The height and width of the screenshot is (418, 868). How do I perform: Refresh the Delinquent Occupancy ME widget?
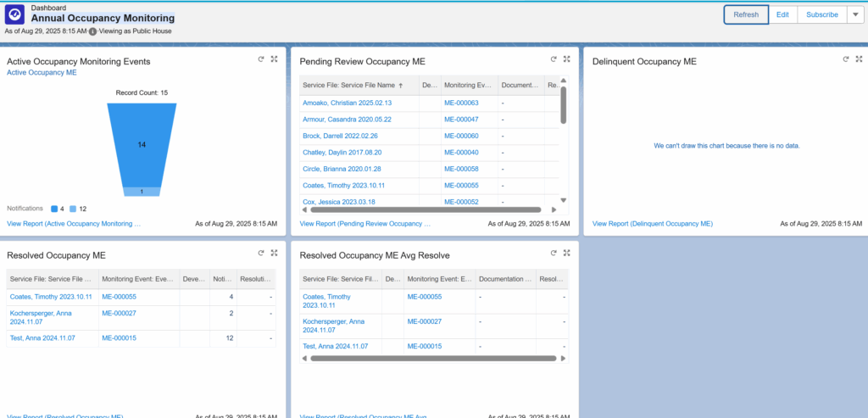point(846,59)
